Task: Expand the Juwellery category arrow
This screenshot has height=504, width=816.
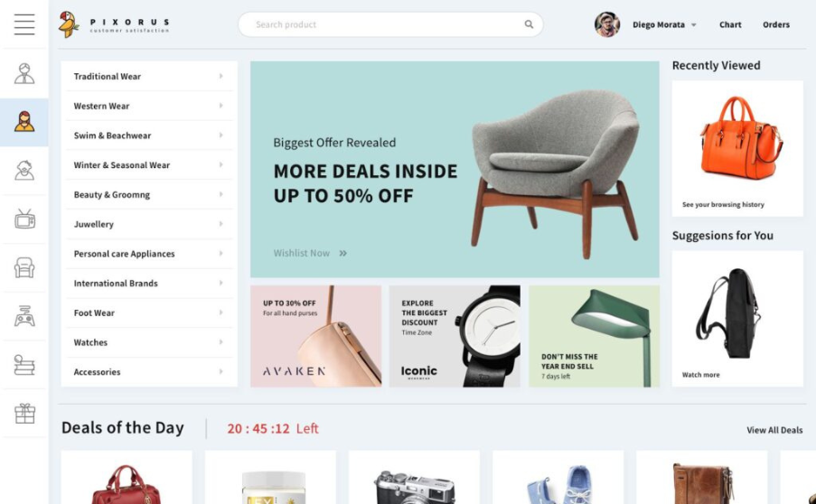Action: pyautogui.click(x=221, y=224)
